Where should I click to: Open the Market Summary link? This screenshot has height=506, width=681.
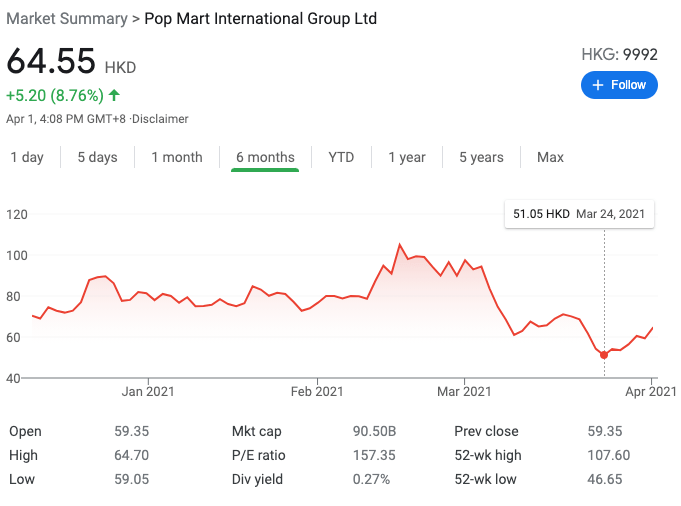coord(67,19)
